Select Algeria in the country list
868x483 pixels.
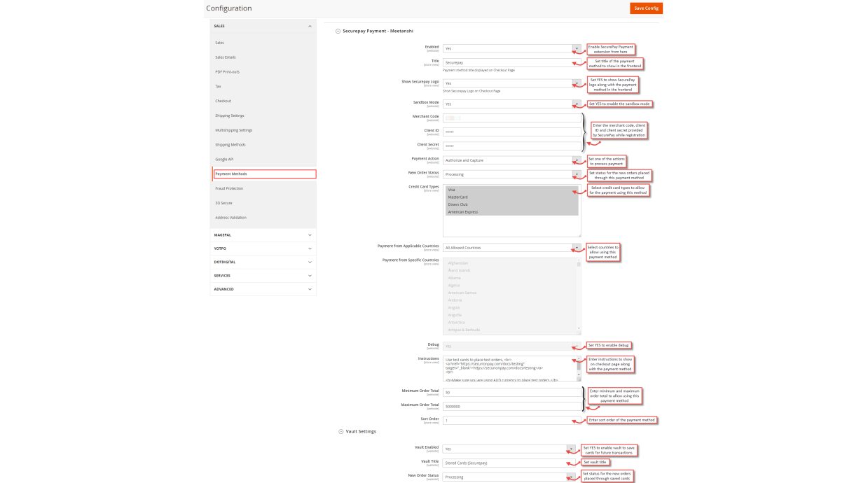(510, 285)
